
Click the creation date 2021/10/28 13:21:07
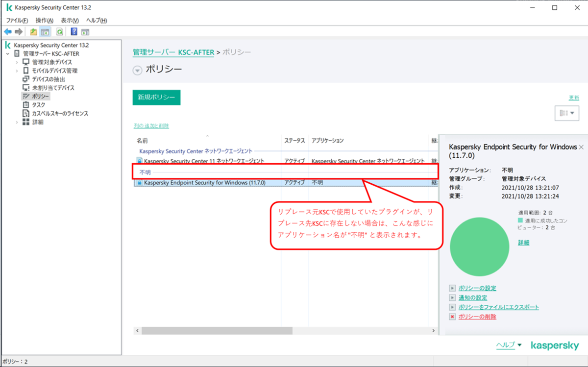(530, 188)
